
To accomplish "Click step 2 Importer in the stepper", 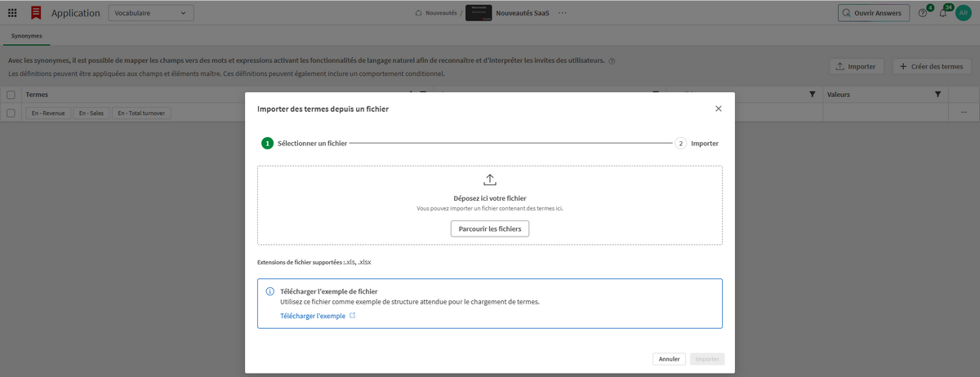I will click(697, 143).
